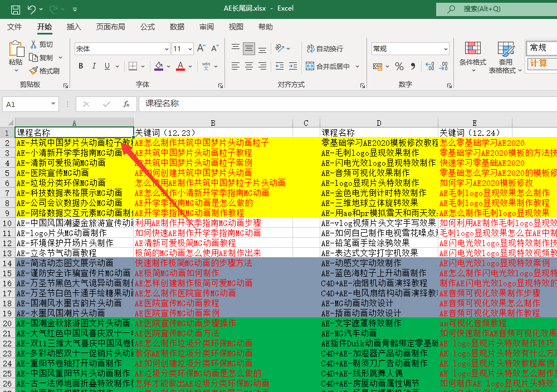Open the font size dropdown 11

190,49
